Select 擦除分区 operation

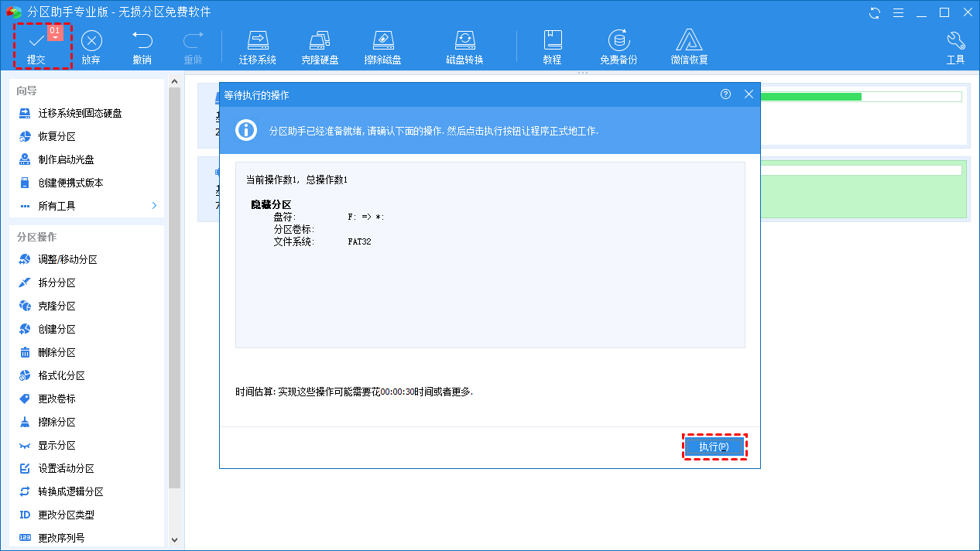tap(57, 423)
